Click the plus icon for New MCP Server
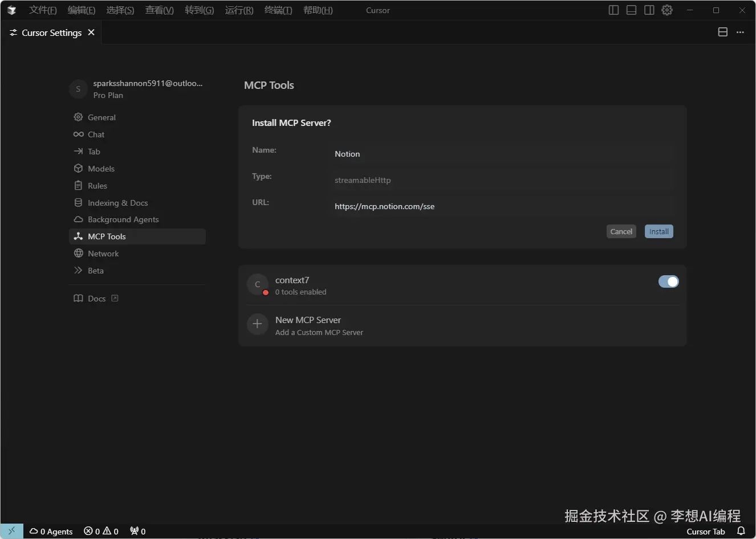The width and height of the screenshot is (756, 539). (x=258, y=324)
